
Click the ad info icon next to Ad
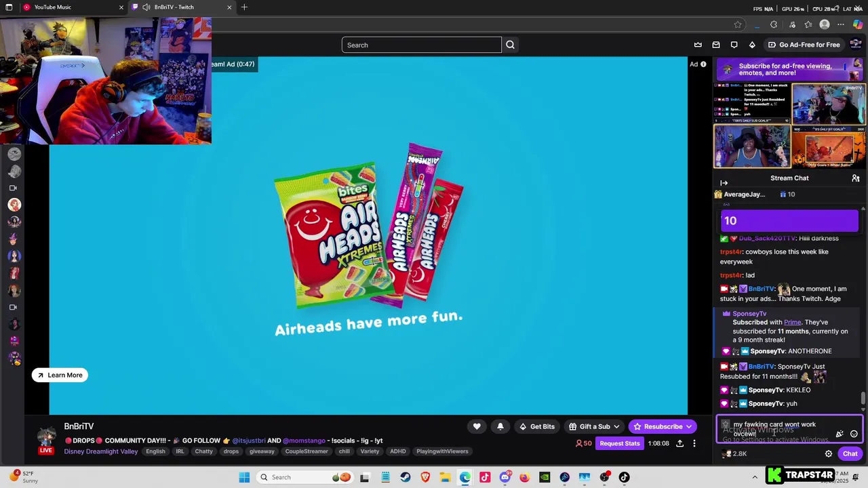[x=703, y=64]
